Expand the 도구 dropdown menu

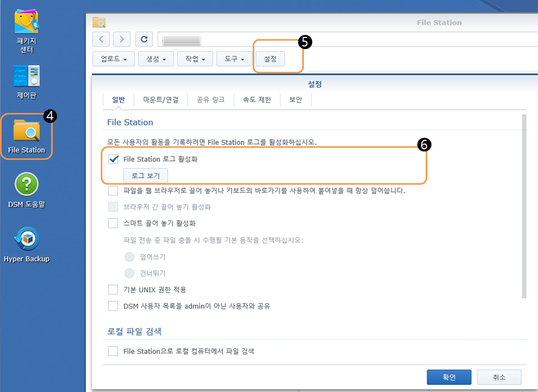click(234, 59)
